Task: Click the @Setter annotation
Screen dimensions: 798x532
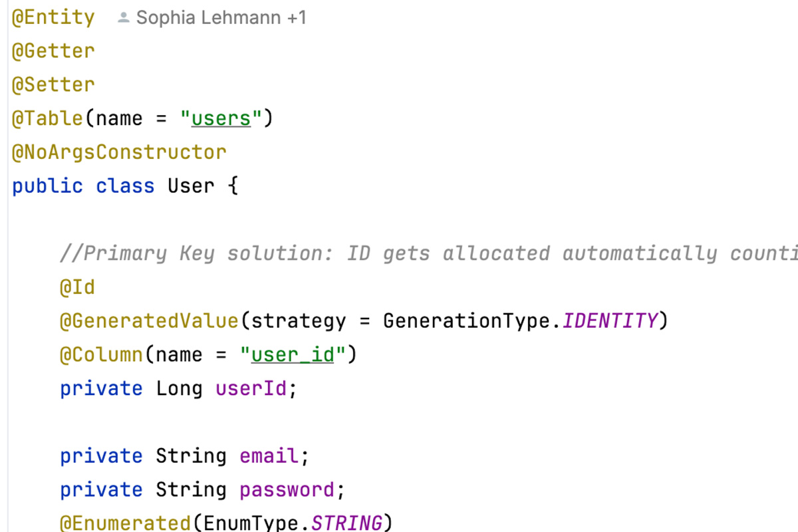Action: click(x=53, y=85)
